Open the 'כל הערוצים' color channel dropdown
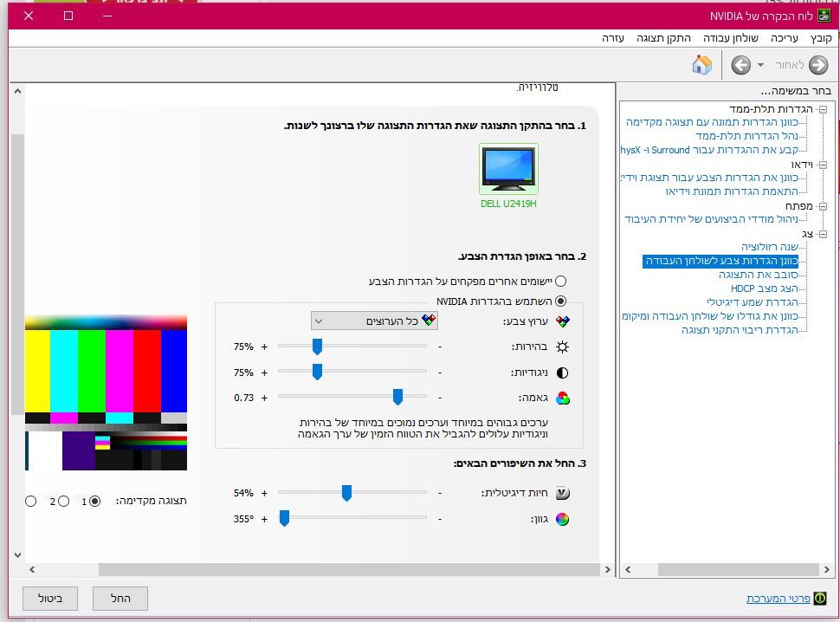The width and height of the screenshot is (840, 622). [x=374, y=321]
